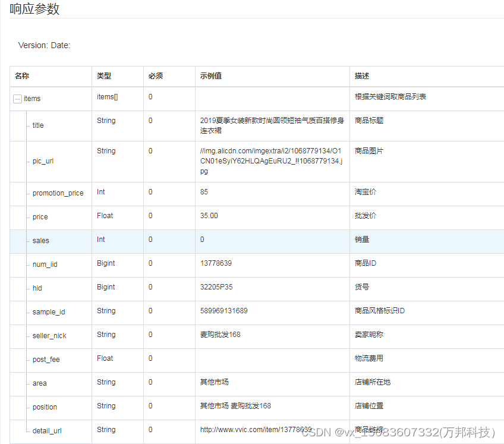This screenshot has width=504, height=444.
Task: Click the 'Bigint' type in the num_iid row
Action: point(106,263)
